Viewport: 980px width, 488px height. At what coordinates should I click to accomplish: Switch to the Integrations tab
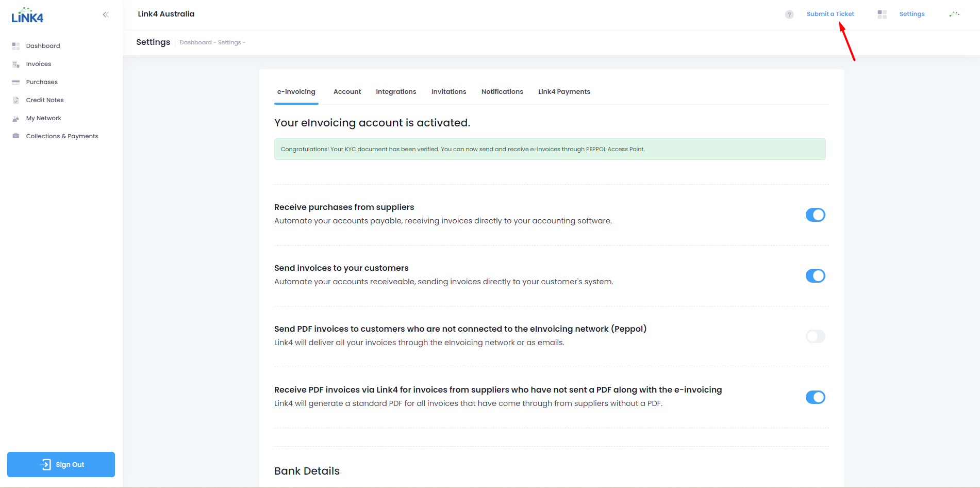click(x=396, y=92)
